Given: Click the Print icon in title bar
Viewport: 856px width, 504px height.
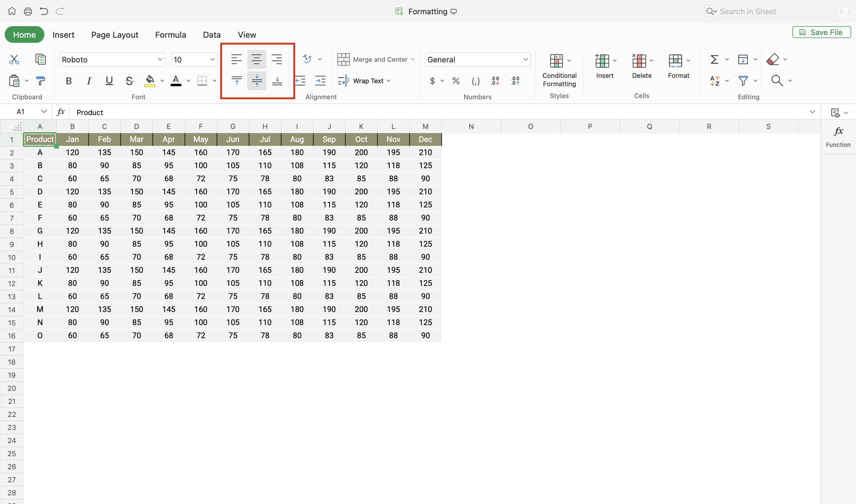Looking at the screenshot, I should [28, 12].
